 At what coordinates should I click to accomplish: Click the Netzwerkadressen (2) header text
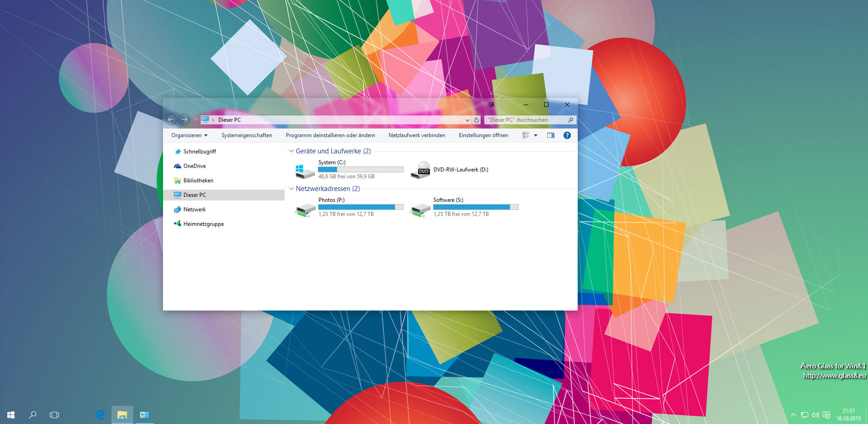coord(328,189)
